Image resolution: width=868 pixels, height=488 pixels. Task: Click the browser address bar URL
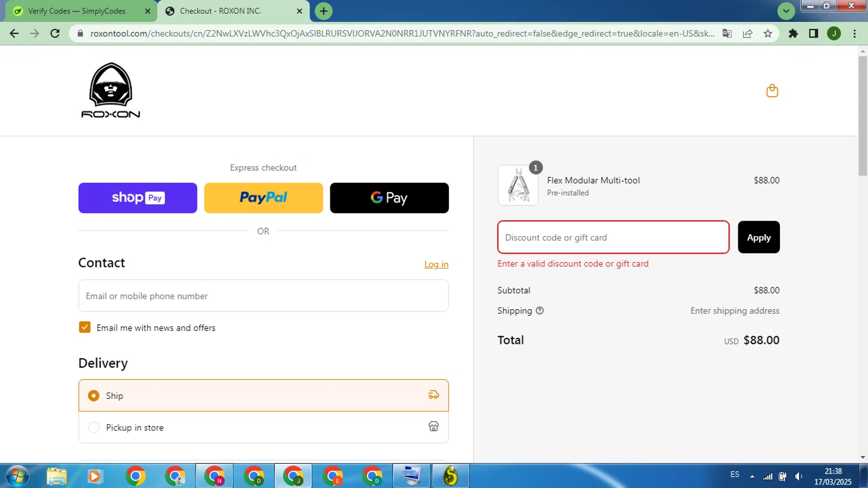tap(402, 34)
